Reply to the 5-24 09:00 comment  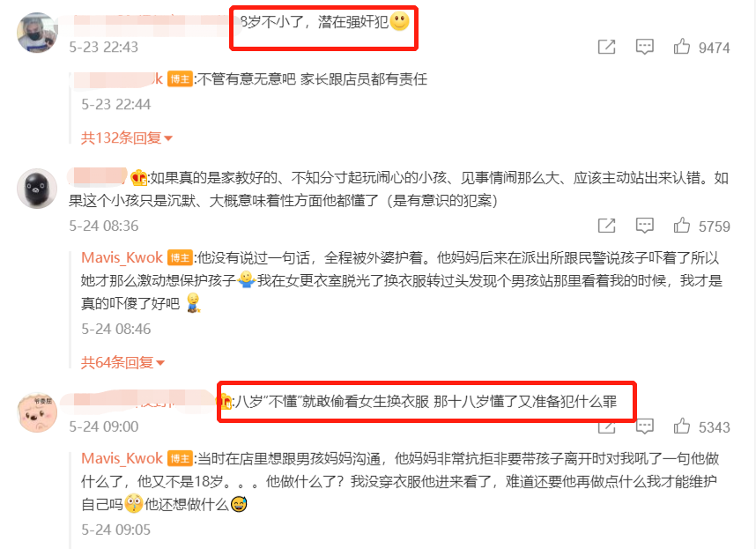(645, 427)
